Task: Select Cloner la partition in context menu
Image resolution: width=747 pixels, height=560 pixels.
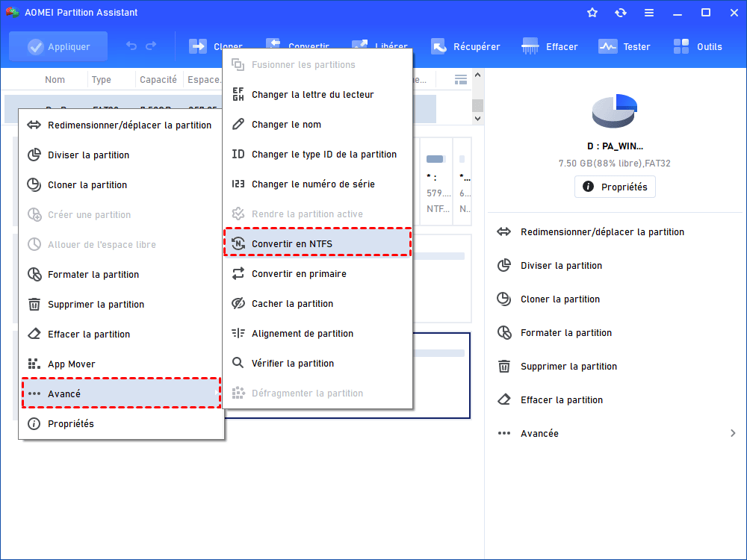Action: click(121, 184)
